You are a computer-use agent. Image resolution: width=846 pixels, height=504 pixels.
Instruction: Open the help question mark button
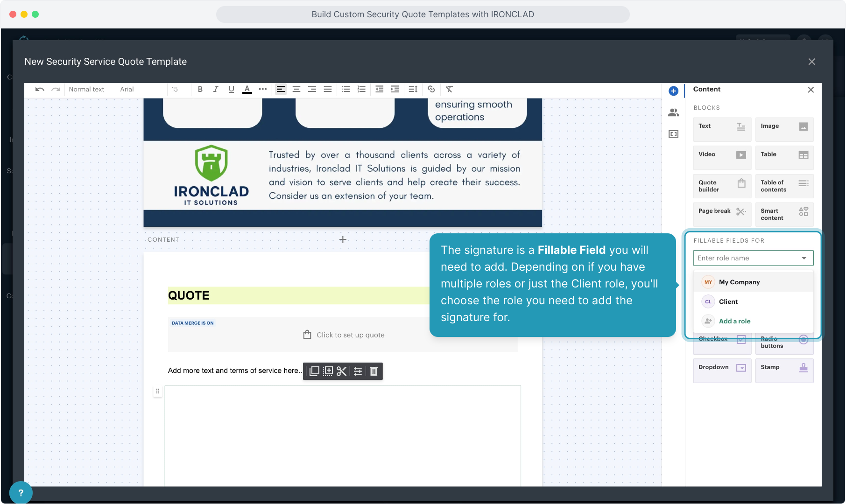tap(21, 492)
